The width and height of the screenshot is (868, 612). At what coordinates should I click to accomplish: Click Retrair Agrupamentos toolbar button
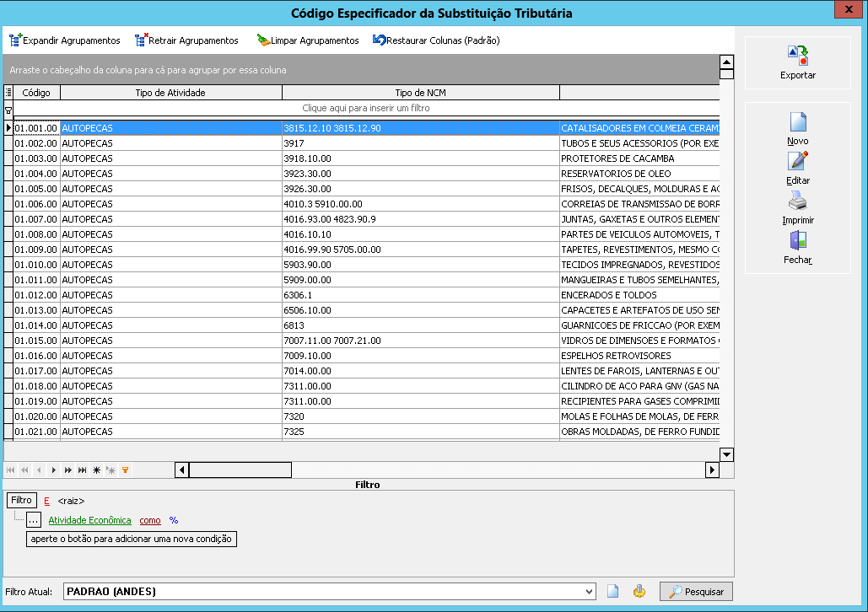pos(186,40)
